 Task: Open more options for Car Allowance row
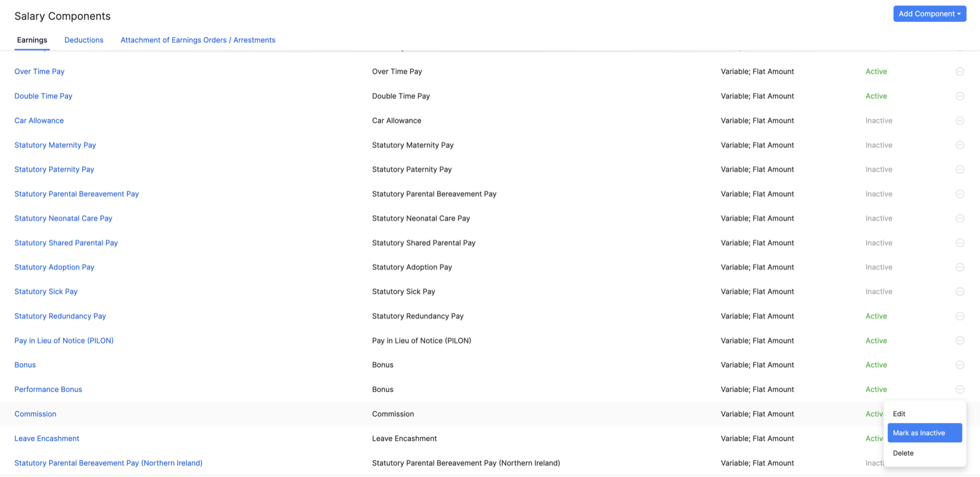(x=960, y=121)
